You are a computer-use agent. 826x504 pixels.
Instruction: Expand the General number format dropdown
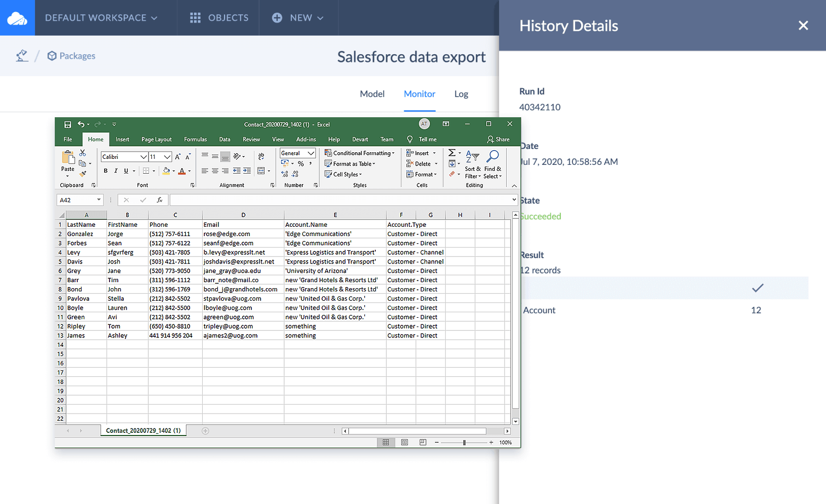[310, 153]
